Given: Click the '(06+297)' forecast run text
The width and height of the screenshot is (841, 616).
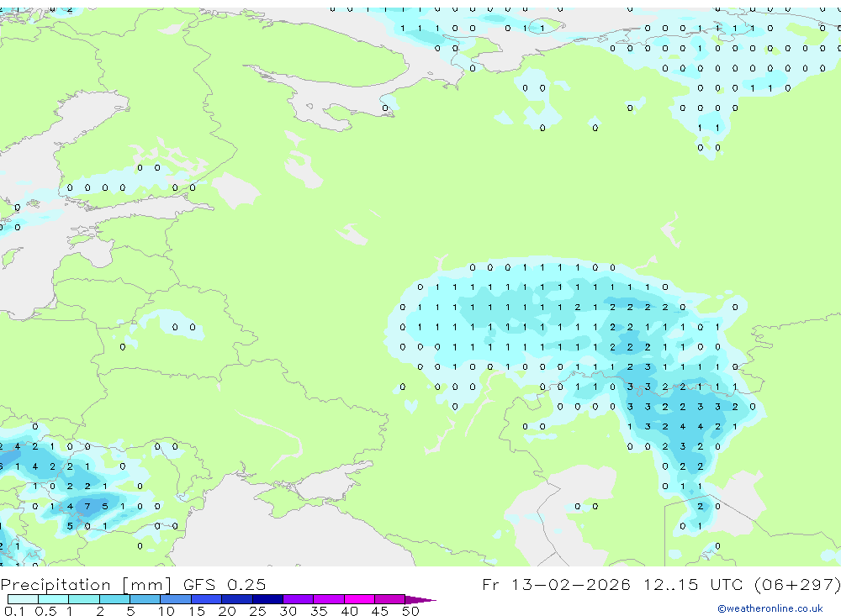Looking at the screenshot, I should click(x=797, y=584).
